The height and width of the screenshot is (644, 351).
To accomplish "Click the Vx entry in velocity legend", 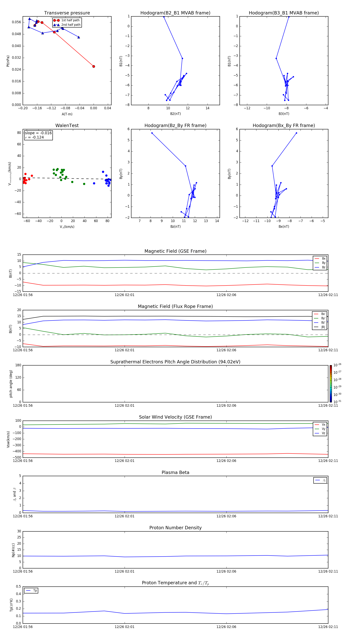I will (320, 424).
